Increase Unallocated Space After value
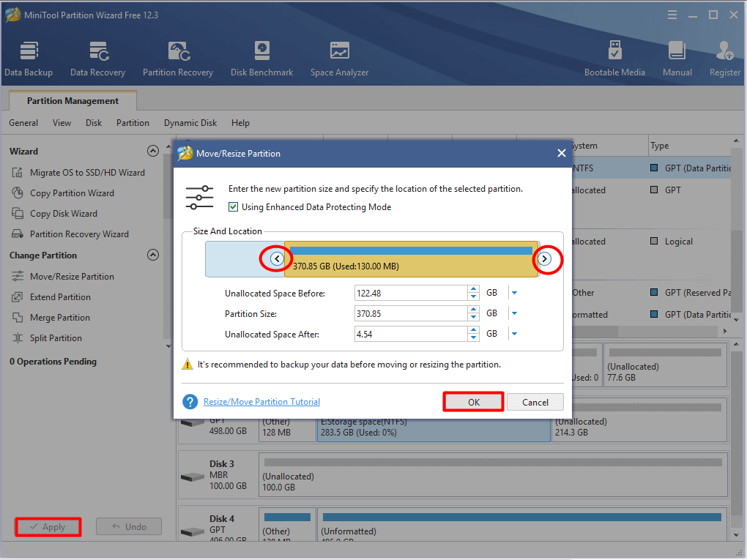The height and width of the screenshot is (560, 747). pyautogui.click(x=473, y=330)
